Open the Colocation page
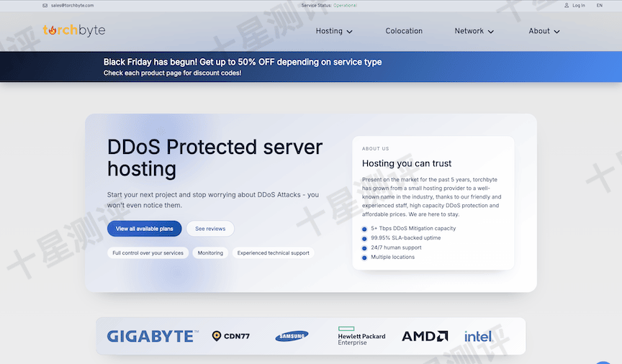This screenshot has height=364, width=622. [404, 31]
